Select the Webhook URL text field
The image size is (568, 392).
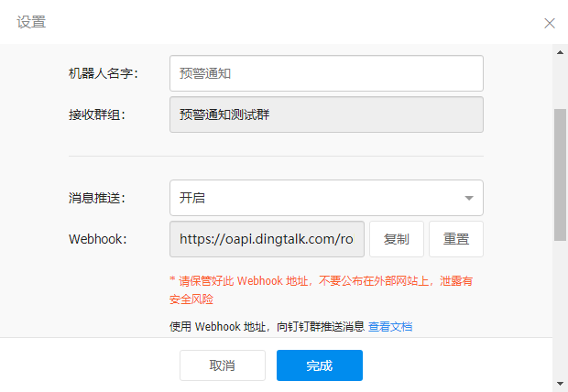(x=267, y=239)
